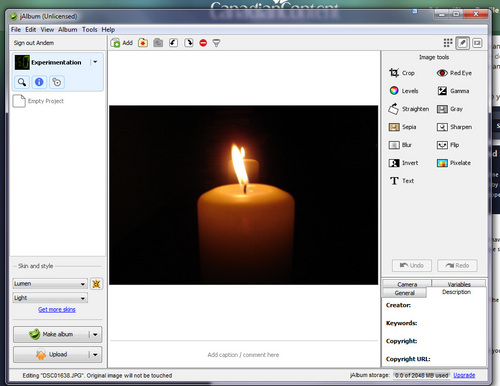Click the Add photos toolbar button

click(x=122, y=43)
